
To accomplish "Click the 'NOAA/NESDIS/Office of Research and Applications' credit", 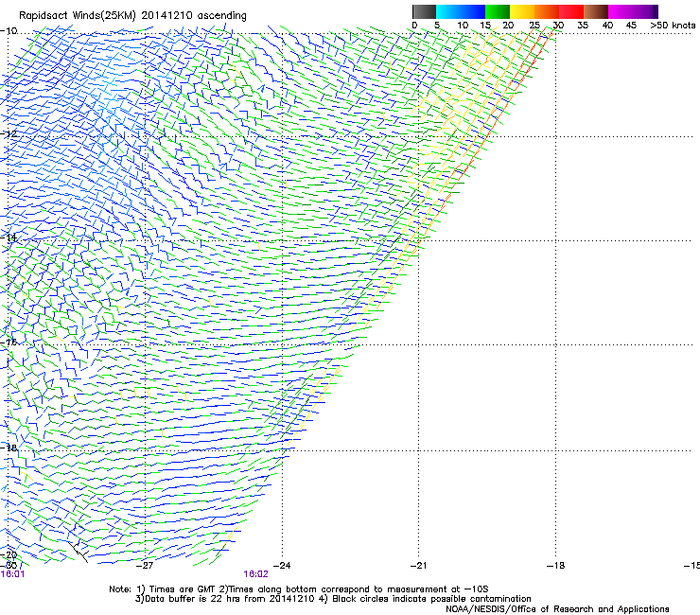I will click(x=557, y=609).
